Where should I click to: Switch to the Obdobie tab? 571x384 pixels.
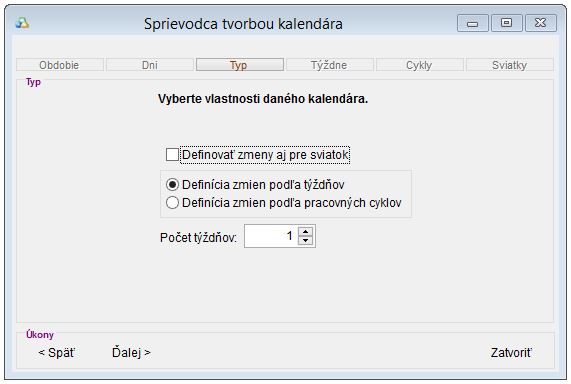(x=60, y=65)
